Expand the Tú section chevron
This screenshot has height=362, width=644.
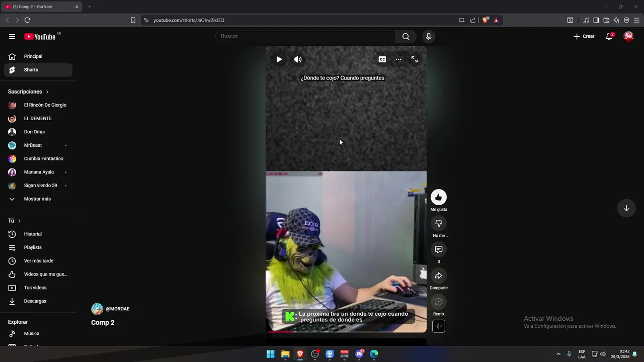19,221
